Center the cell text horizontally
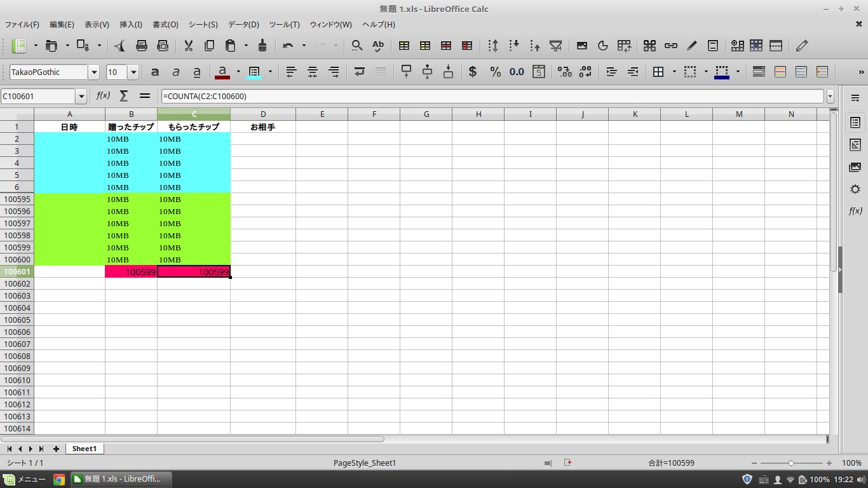The width and height of the screenshot is (868, 488). pyautogui.click(x=312, y=72)
